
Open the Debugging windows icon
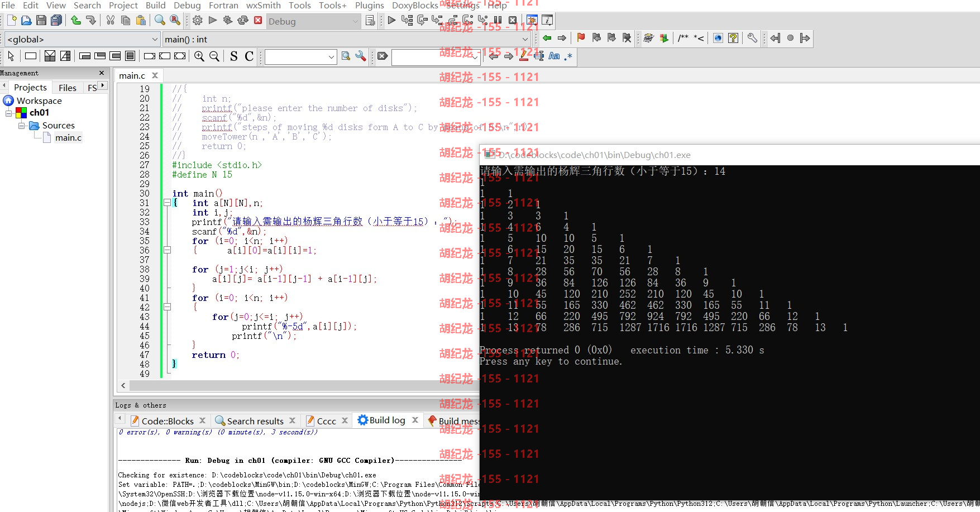pyautogui.click(x=532, y=21)
